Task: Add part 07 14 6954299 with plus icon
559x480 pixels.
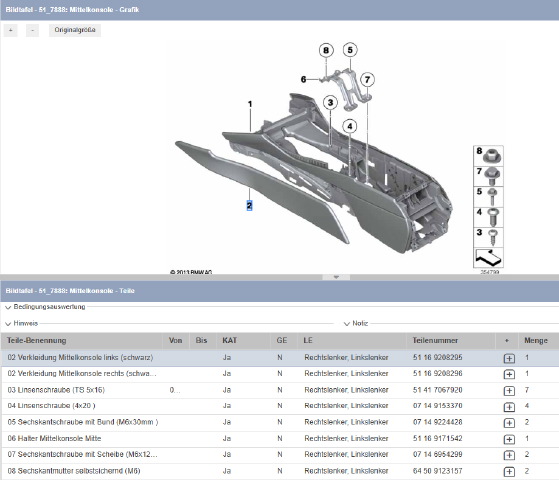Action: pyautogui.click(x=509, y=455)
